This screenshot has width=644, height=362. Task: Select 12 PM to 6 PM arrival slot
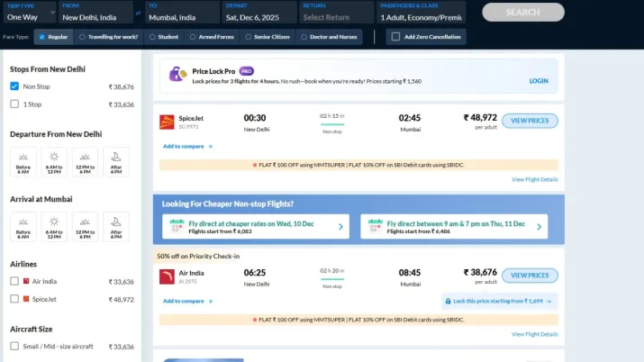85,227
